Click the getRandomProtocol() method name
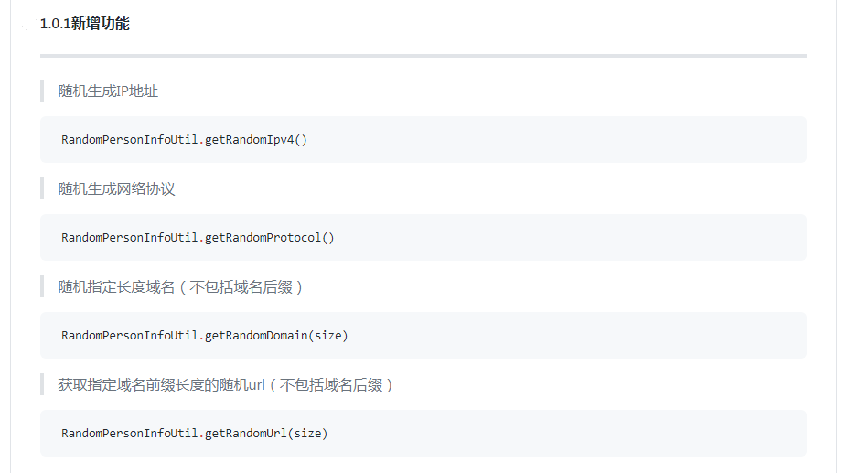 [270, 238]
